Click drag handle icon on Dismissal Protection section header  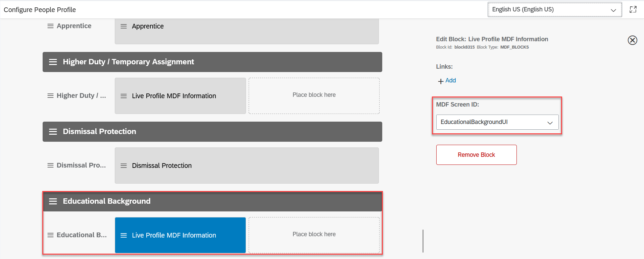[53, 132]
